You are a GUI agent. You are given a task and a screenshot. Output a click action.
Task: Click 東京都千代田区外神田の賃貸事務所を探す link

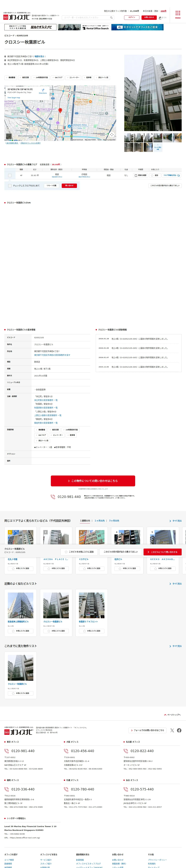point(52,355)
